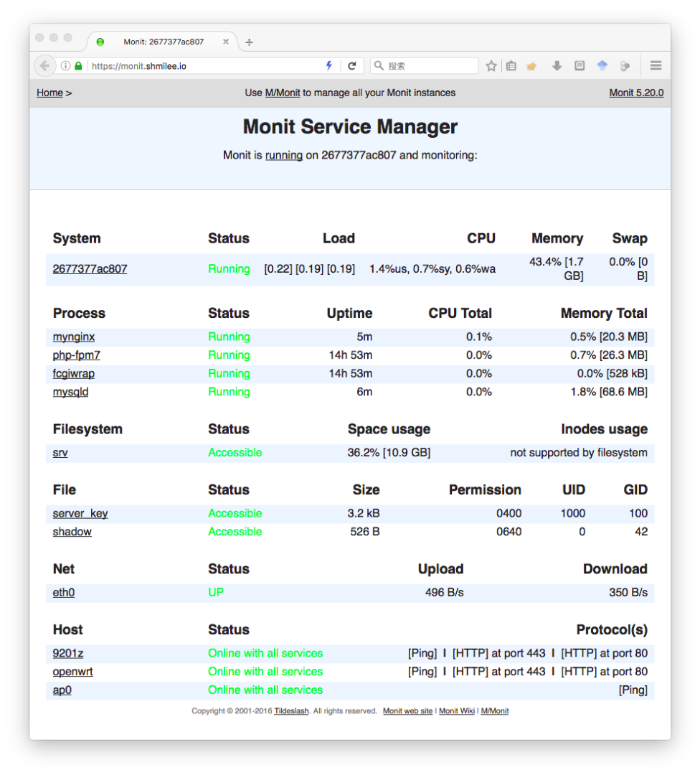The height and width of the screenshot is (775, 700).
Task: Close the Monit: 2677377ac807 tab
Action: 226,42
